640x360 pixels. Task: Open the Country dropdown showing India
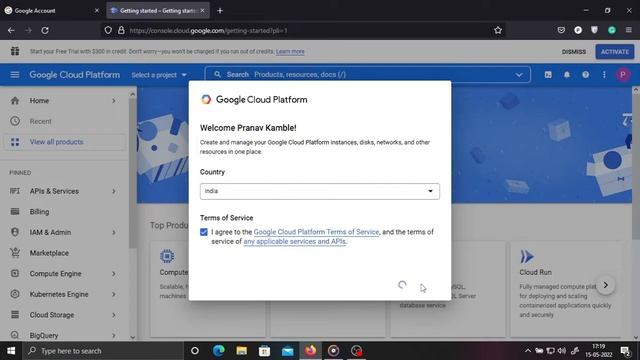click(x=320, y=191)
